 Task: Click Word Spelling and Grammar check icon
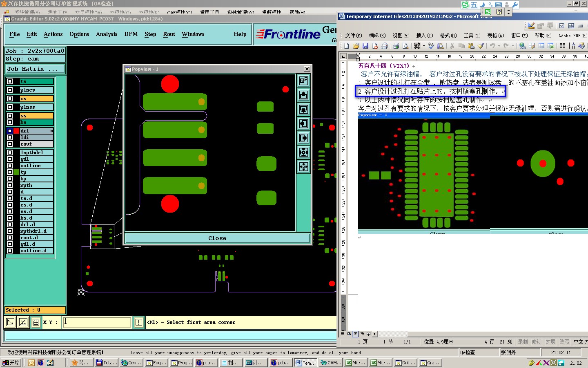(x=431, y=46)
